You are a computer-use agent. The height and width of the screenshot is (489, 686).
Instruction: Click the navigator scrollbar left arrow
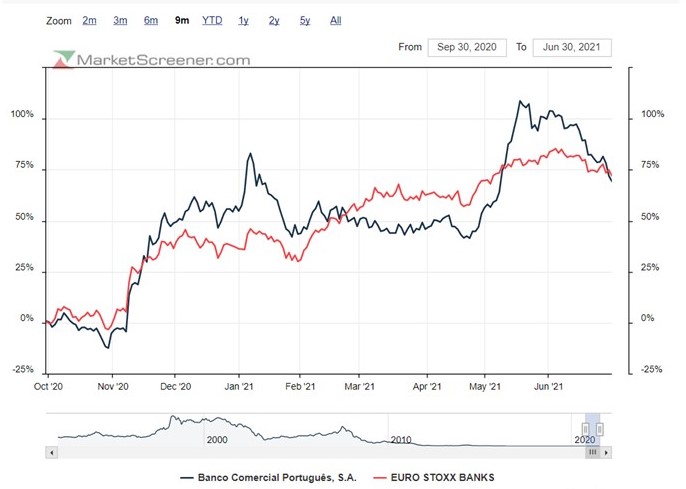(52, 452)
